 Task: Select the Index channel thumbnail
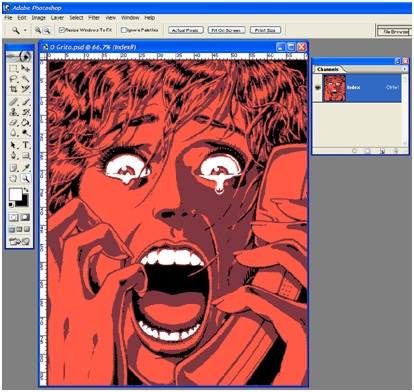tap(335, 88)
